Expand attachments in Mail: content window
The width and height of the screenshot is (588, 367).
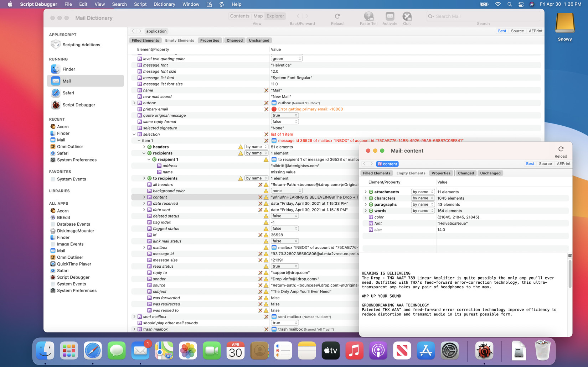(x=366, y=192)
